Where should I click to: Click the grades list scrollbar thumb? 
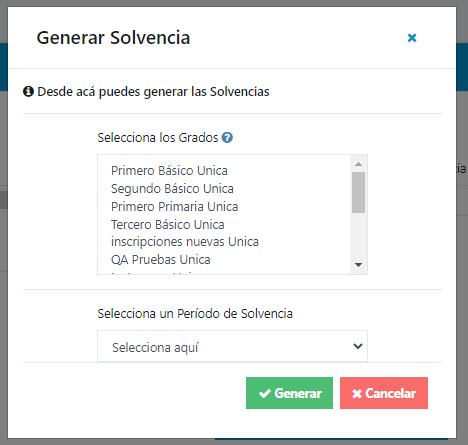click(359, 192)
